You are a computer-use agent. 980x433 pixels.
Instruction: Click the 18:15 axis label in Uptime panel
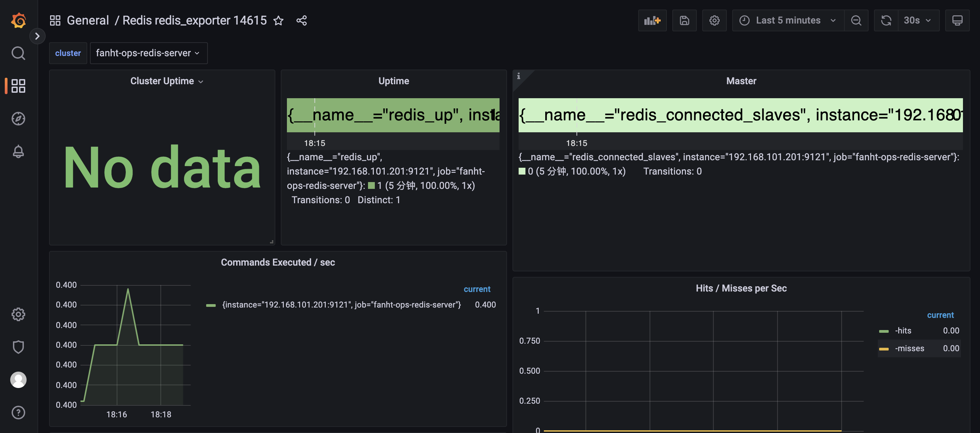(x=314, y=144)
